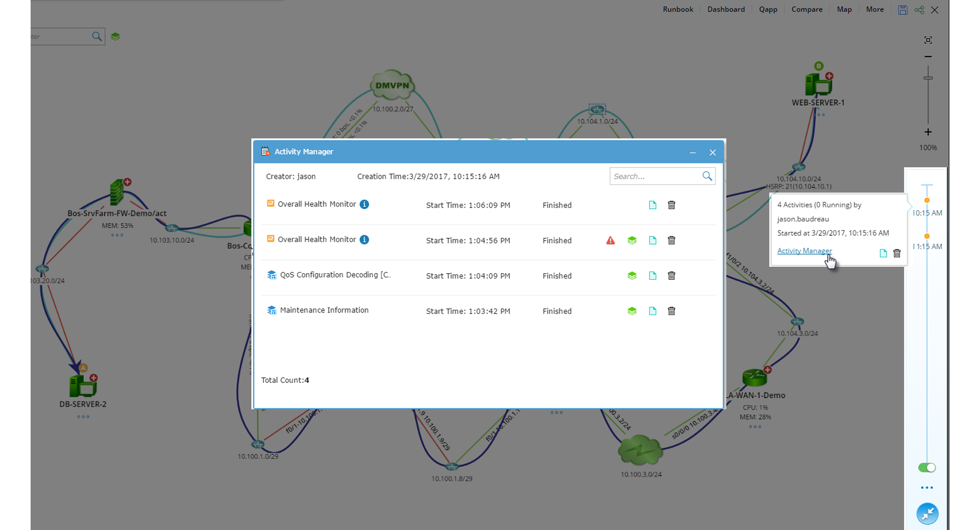Toggle the green timeline switch
This screenshot has height=530, width=980.
coord(927,467)
